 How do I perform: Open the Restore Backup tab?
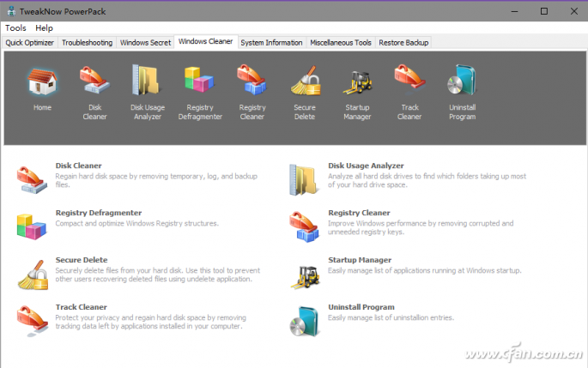point(403,43)
